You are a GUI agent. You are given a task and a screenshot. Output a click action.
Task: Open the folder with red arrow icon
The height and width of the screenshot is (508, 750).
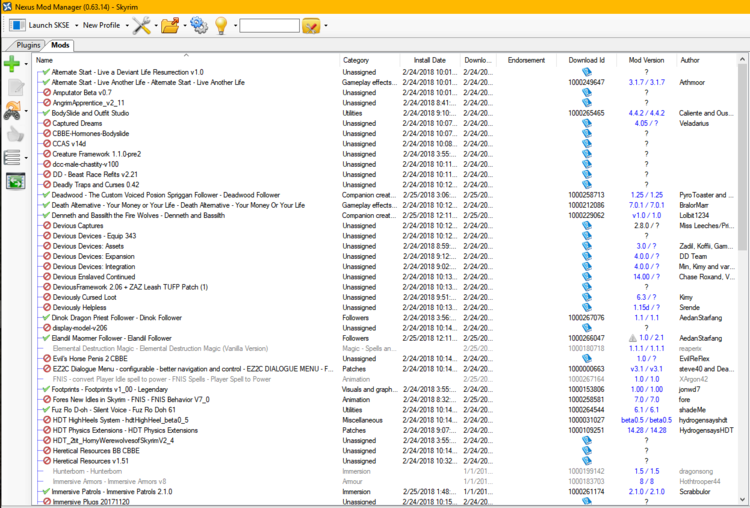[170, 25]
